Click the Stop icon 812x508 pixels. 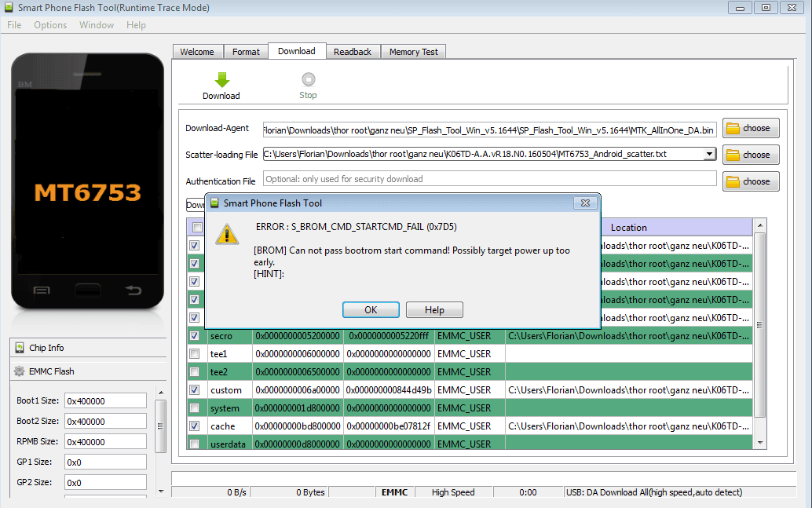pos(308,79)
